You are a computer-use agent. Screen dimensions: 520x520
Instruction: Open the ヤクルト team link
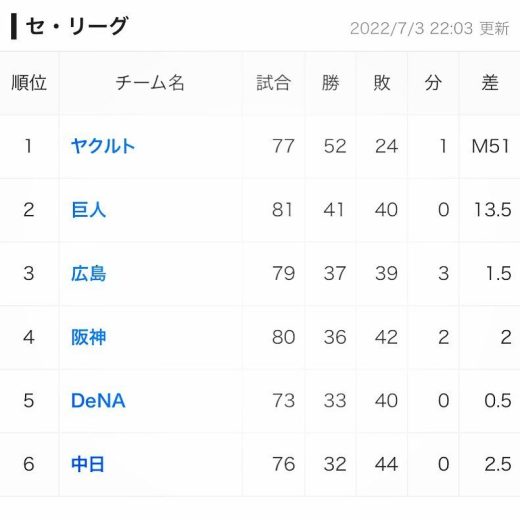(x=103, y=146)
